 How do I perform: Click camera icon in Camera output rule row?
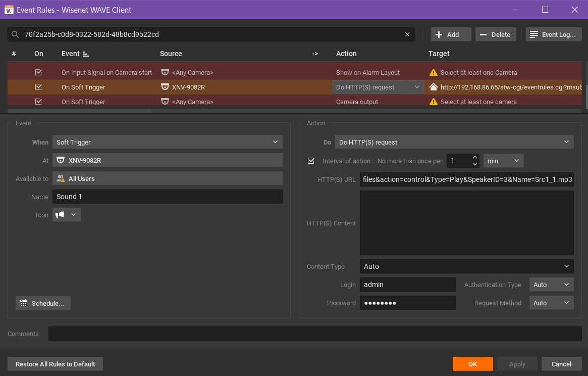tap(165, 102)
